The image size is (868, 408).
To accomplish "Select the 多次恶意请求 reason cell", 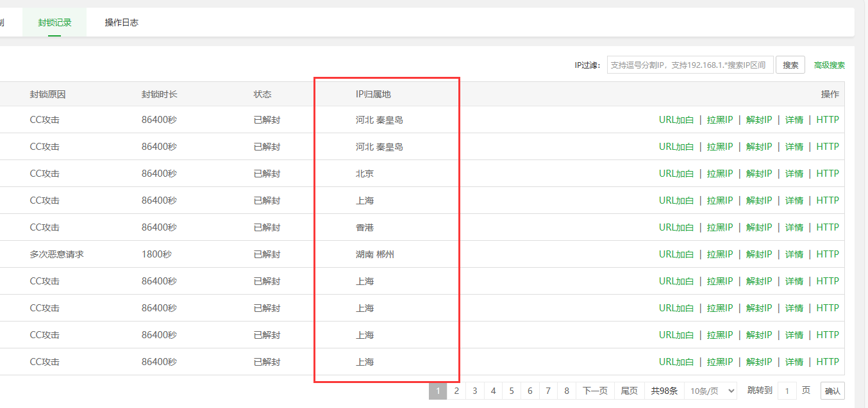I will [56, 254].
